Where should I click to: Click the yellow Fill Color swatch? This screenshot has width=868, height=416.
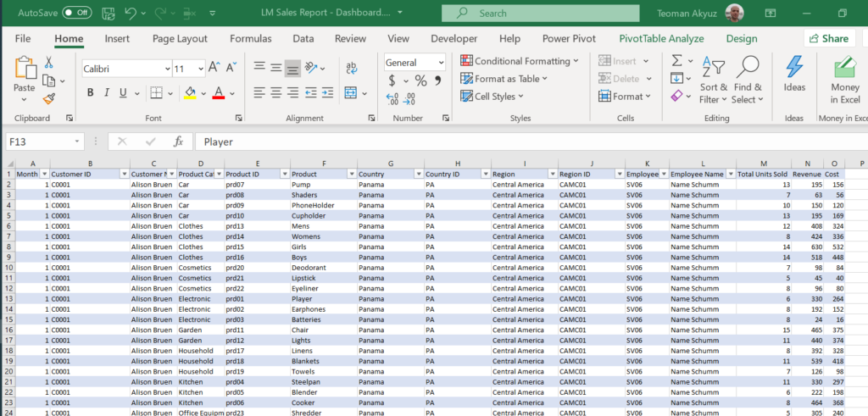190,93
